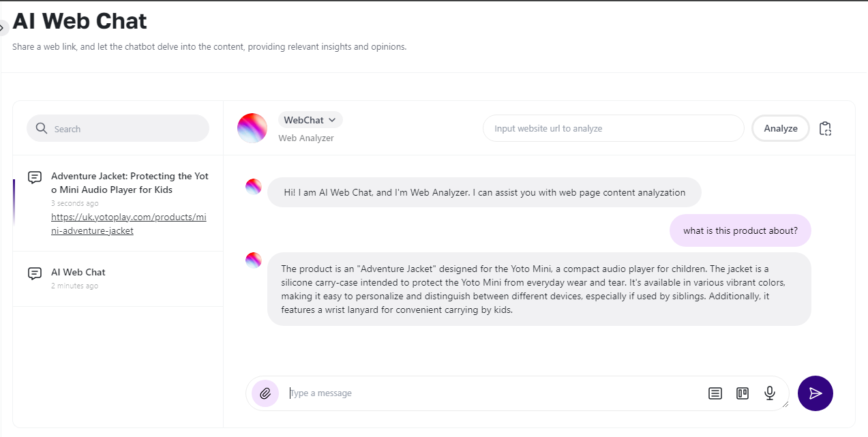
Task: Focus the Type a message box
Action: click(491, 393)
